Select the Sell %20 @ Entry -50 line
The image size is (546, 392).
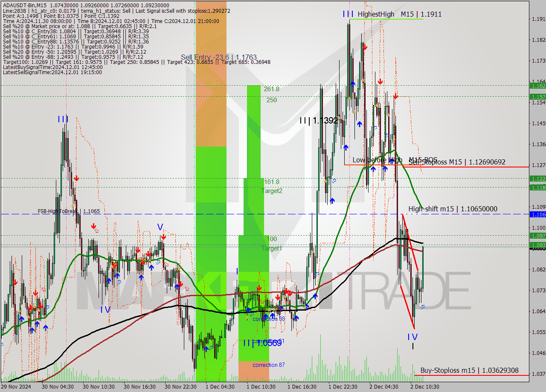point(74,52)
